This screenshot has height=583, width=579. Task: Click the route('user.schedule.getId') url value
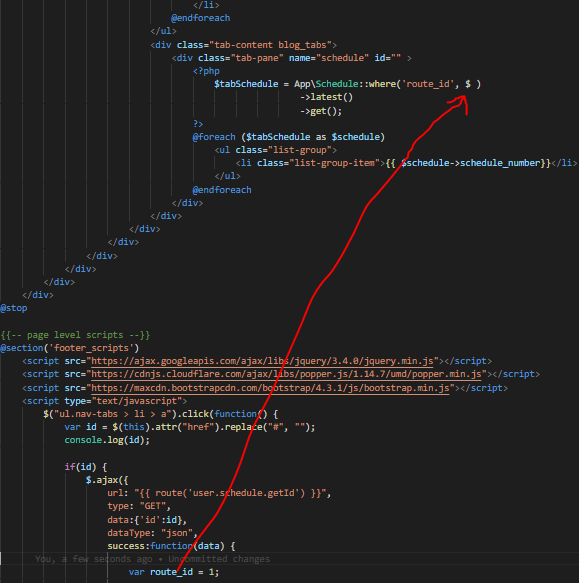230,493
